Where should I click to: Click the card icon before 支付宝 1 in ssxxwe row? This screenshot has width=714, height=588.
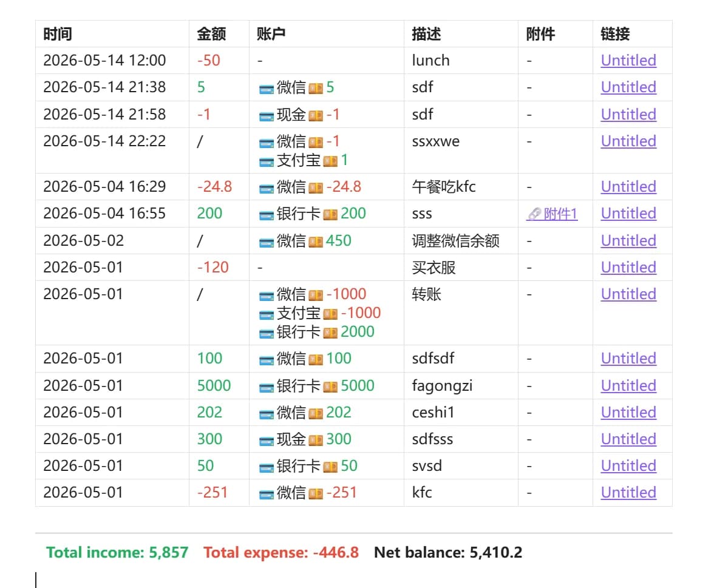coord(267,161)
